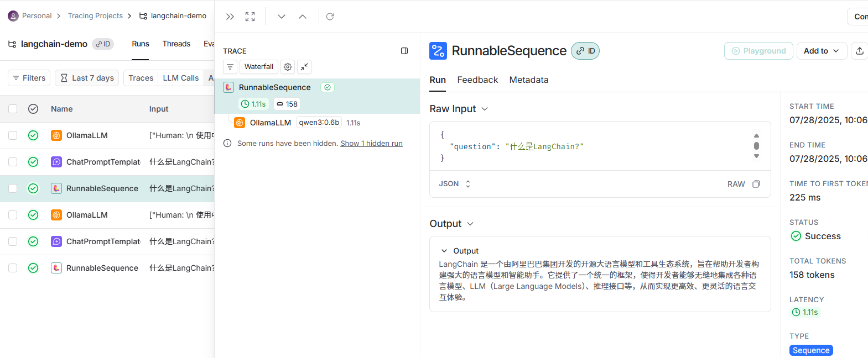Copy the langchain-demo project ID

click(103, 44)
